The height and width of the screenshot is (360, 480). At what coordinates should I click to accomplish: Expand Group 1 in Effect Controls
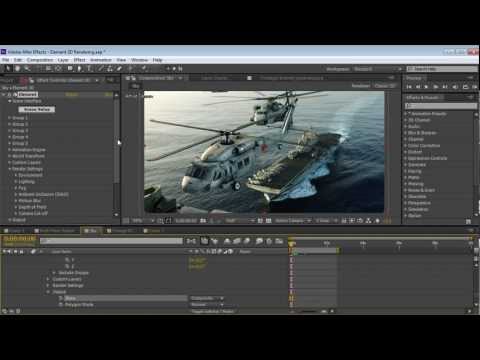tap(9, 118)
